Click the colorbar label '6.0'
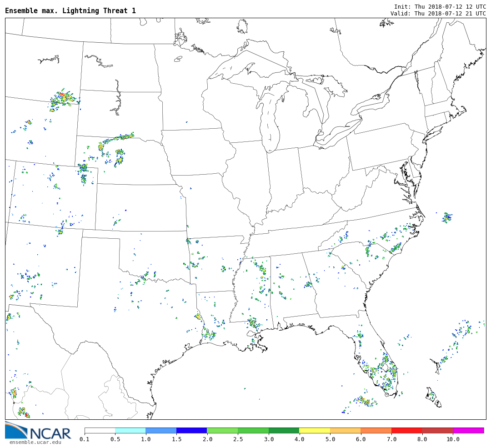 (361, 439)
